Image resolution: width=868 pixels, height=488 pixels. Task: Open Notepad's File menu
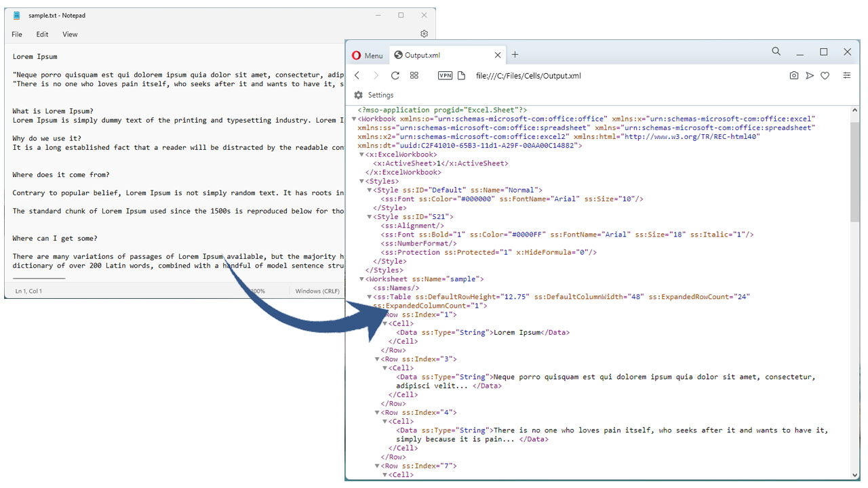[x=16, y=34]
